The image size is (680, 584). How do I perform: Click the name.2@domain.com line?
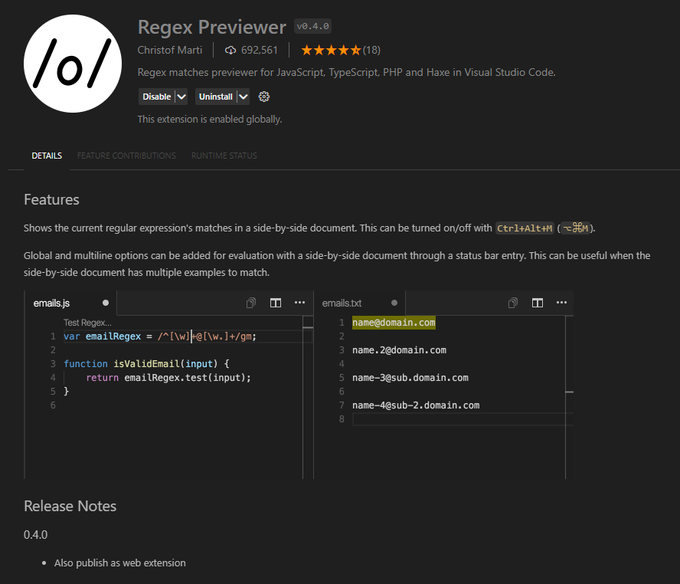pyautogui.click(x=399, y=350)
